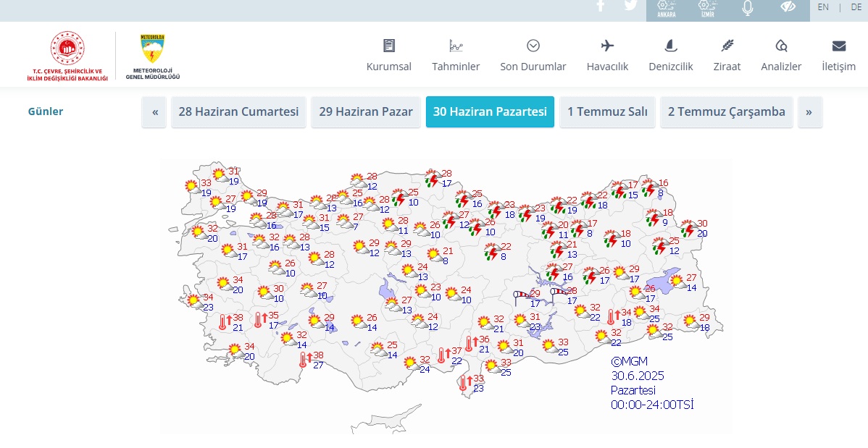
Task: Click the sunny icon next to 34/20 southwest coast
Action: click(x=235, y=350)
